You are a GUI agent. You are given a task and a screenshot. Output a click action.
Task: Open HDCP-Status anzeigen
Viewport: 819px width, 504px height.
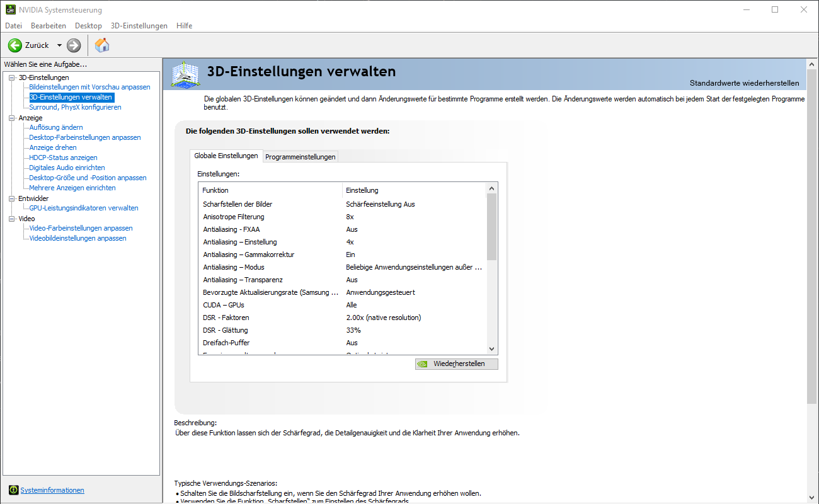pyautogui.click(x=63, y=157)
